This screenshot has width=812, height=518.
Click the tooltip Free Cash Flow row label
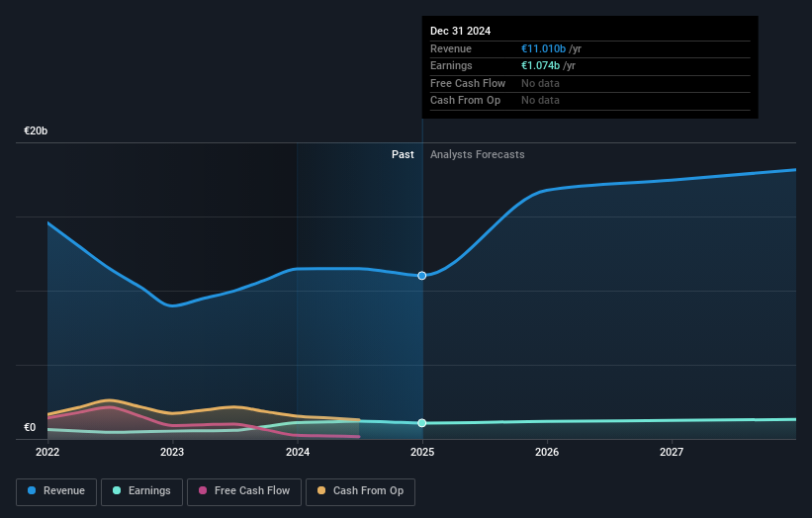tap(468, 83)
